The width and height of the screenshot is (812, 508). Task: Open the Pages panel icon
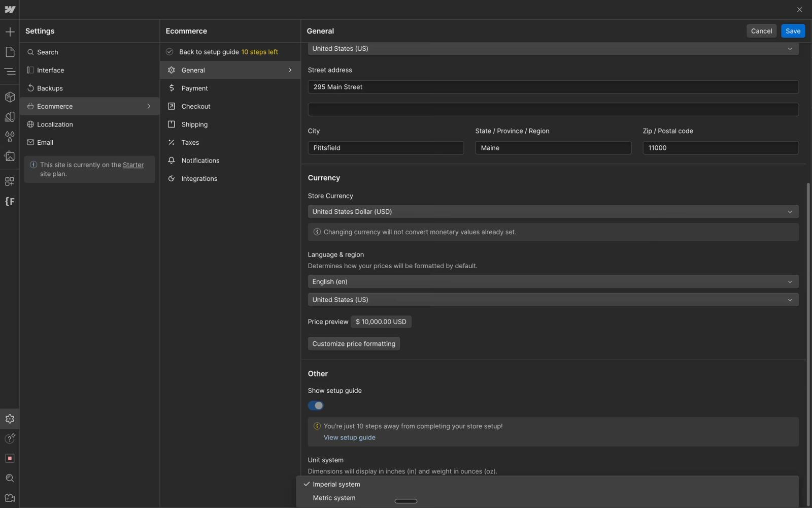pyautogui.click(x=10, y=52)
